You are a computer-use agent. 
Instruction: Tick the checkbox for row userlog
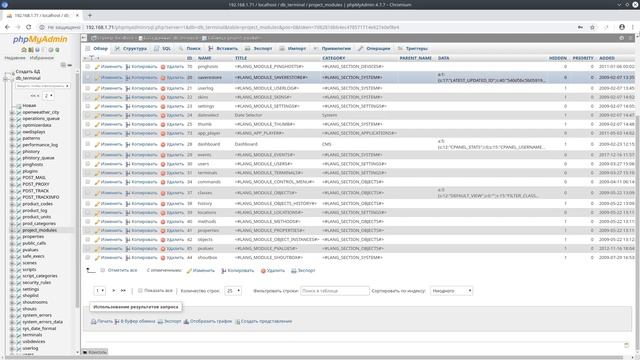click(x=88, y=88)
